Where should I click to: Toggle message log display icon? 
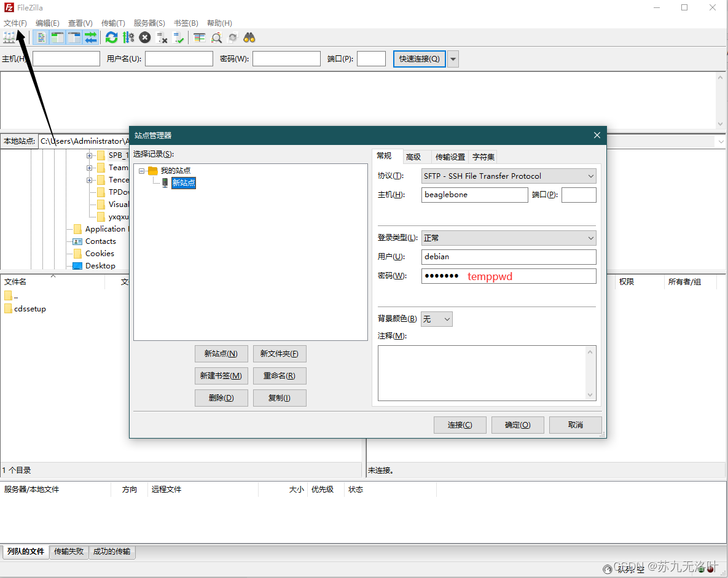click(x=41, y=37)
